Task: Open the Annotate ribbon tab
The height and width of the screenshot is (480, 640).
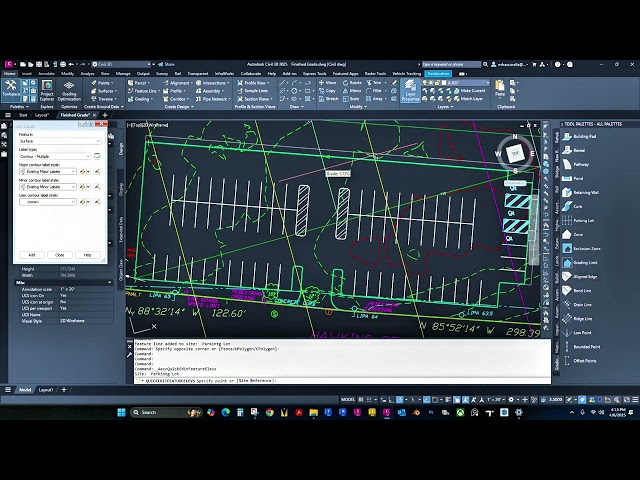Action: coord(46,73)
